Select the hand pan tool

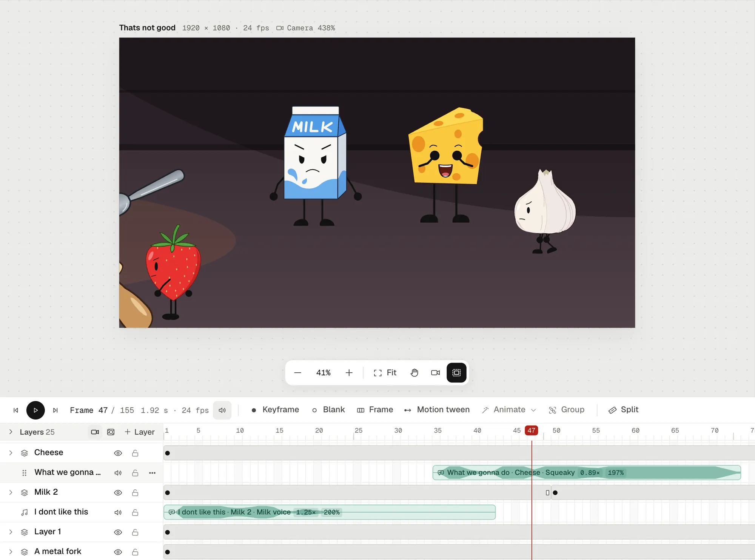414,373
